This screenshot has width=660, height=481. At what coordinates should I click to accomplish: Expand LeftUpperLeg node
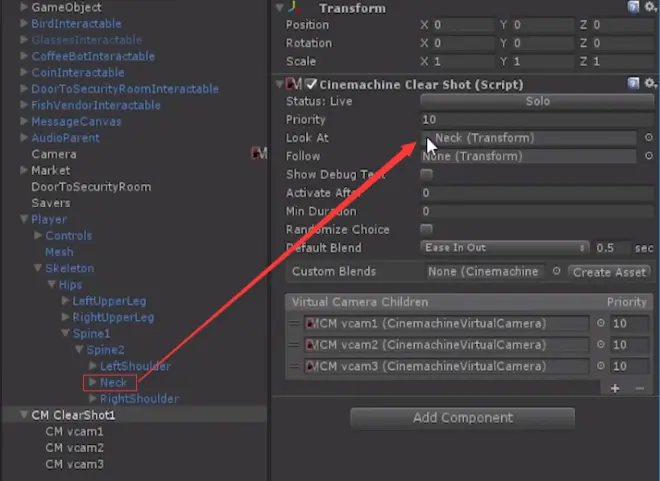pyautogui.click(x=65, y=300)
